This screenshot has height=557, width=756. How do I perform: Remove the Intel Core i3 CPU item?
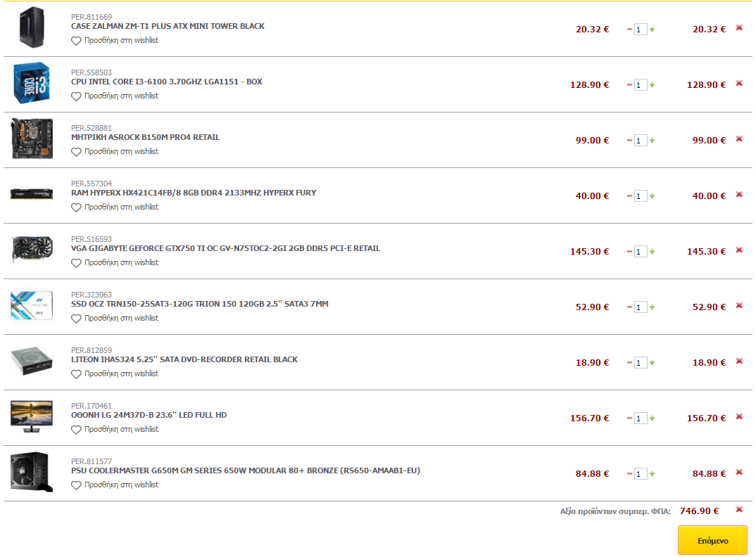tap(739, 84)
